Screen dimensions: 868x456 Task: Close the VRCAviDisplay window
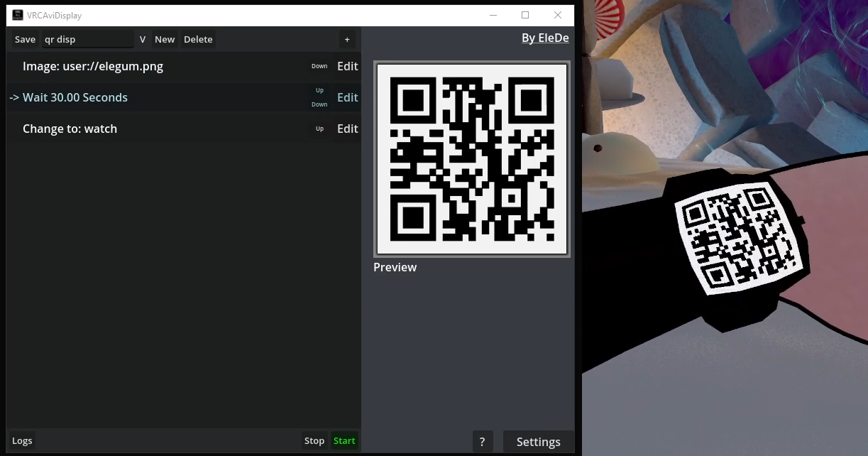558,15
